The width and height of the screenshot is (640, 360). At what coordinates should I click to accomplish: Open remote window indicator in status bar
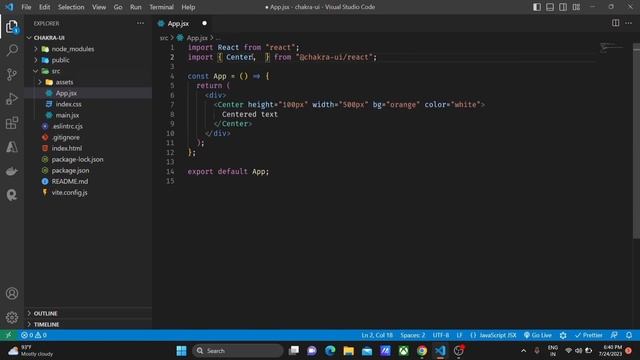[x=9, y=335]
